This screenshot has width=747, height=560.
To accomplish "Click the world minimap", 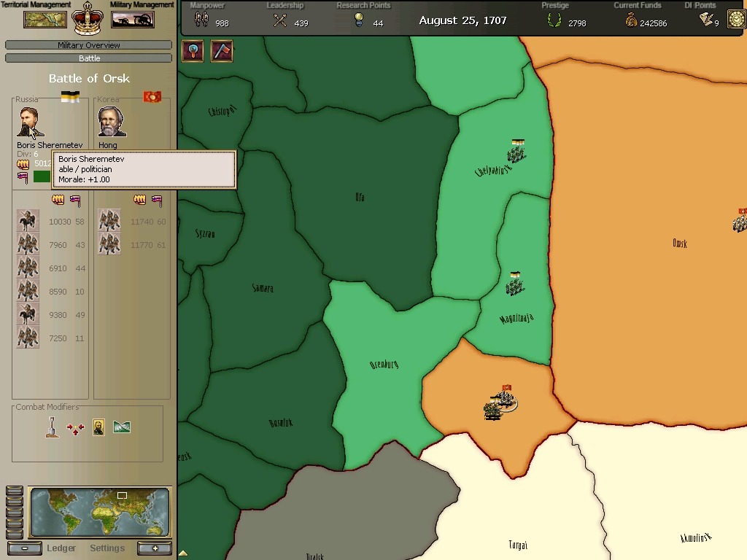I will (99, 512).
